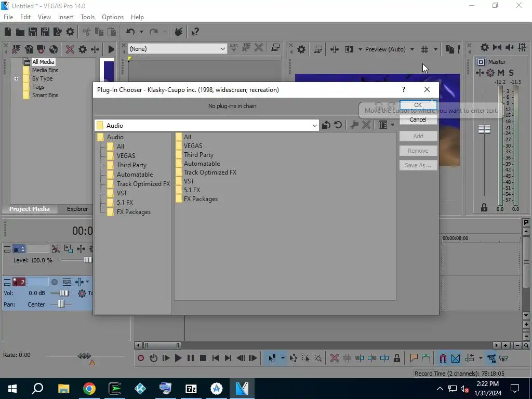Open the Insert menu
This screenshot has width=532, height=399.
point(65,17)
